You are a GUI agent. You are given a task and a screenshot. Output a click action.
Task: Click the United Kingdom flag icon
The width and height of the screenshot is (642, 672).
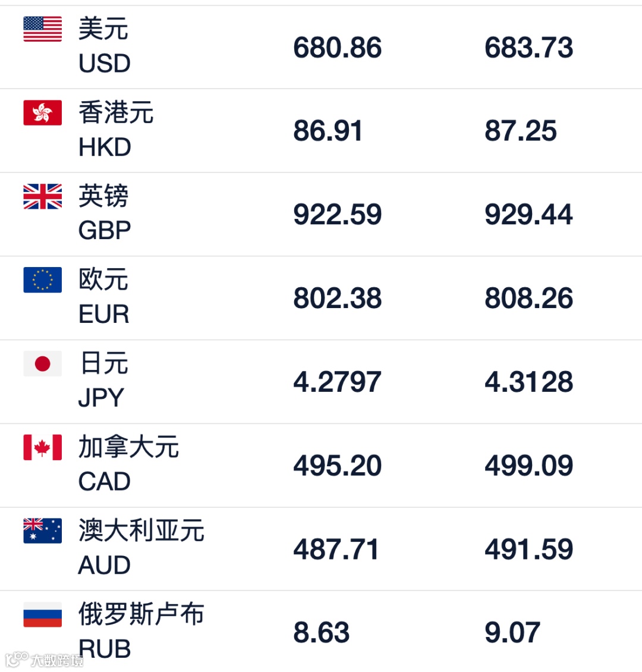(x=42, y=196)
